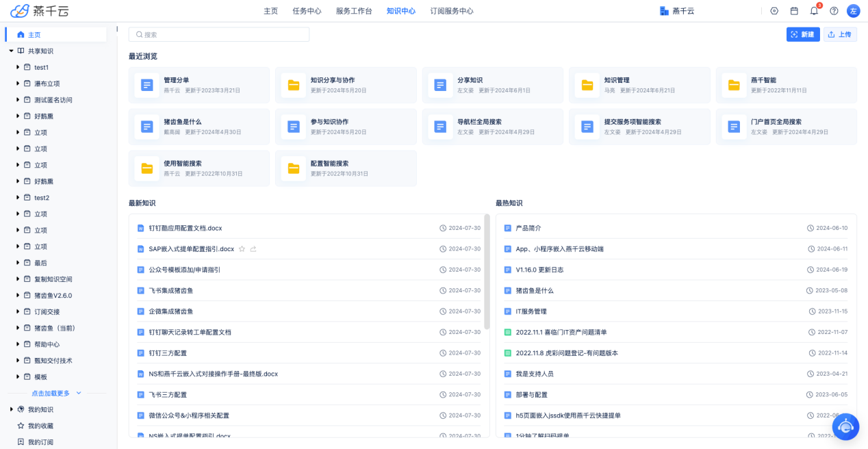
Task: Switch to the 任务中心 tab
Action: point(307,11)
